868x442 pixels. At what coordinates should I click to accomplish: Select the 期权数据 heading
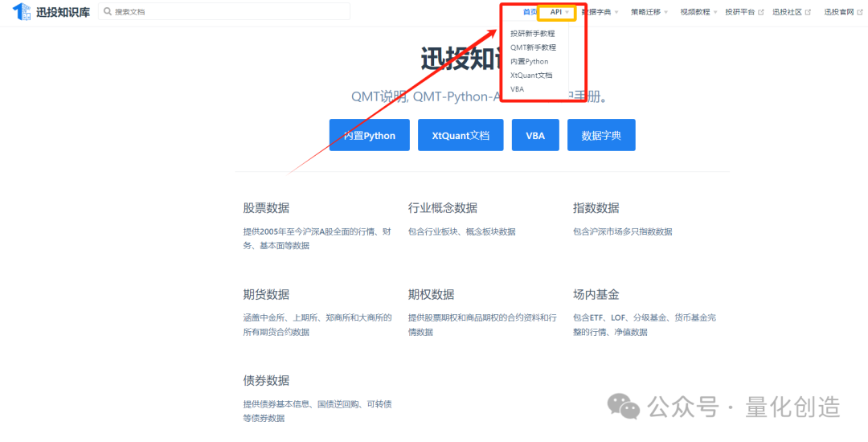coord(431,294)
